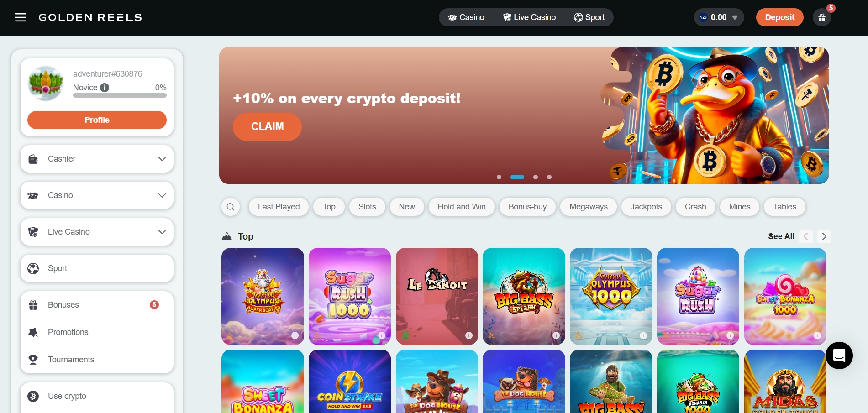Switch to the Megaways category tab
868x413 pixels.
pyautogui.click(x=589, y=207)
